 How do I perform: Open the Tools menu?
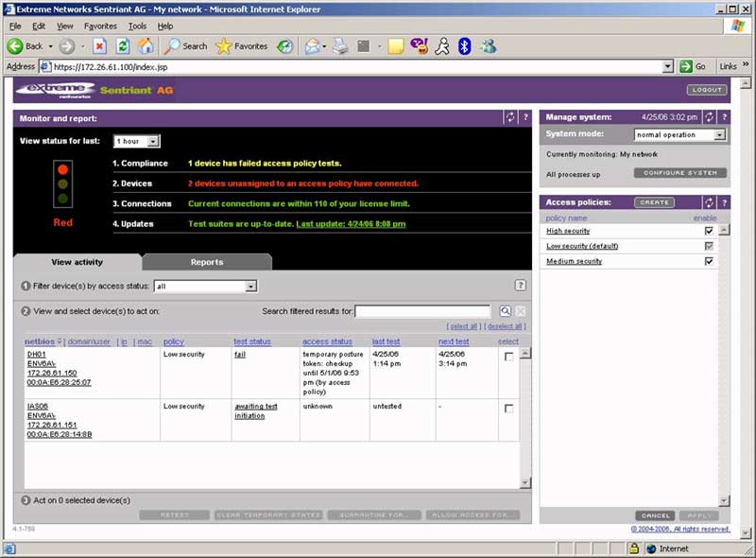coord(137,26)
